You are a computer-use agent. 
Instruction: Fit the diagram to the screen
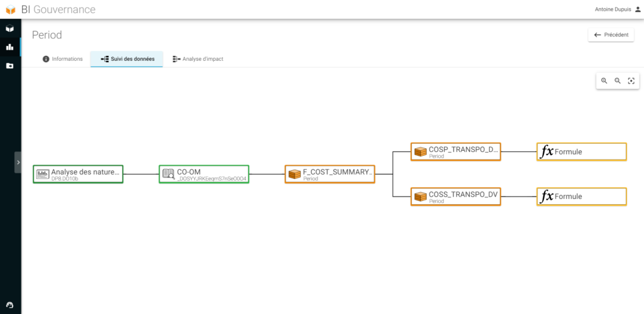pos(631,81)
